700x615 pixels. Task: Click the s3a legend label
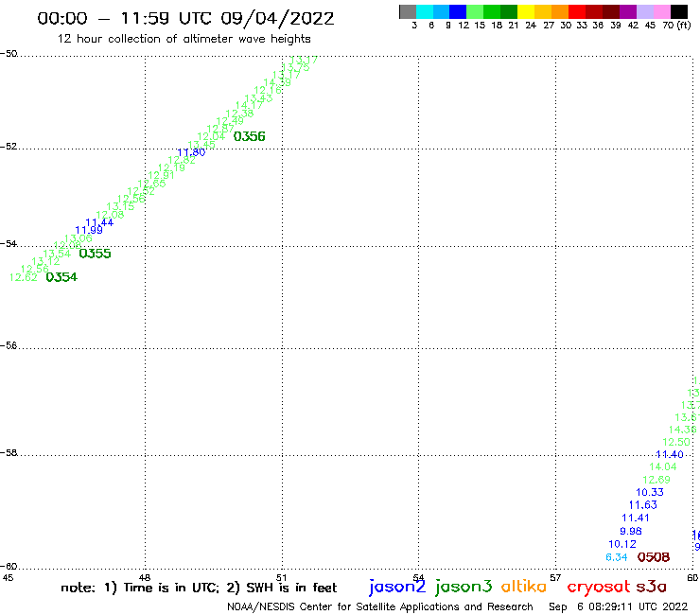click(652, 587)
